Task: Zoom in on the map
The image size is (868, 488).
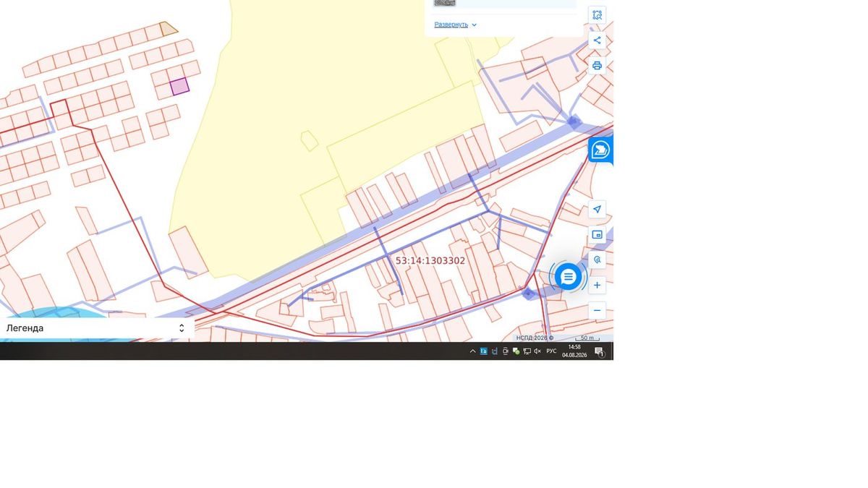Action: pos(597,286)
